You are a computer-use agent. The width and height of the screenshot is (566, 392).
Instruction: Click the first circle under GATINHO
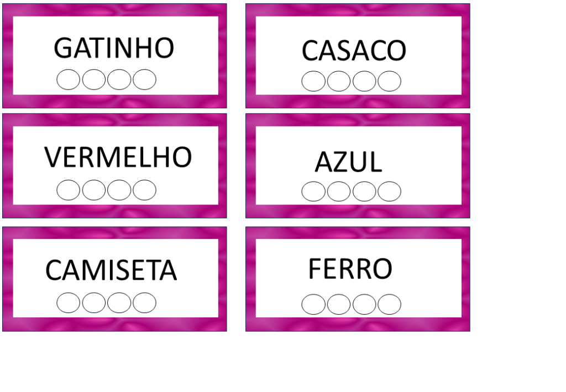[x=69, y=80]
